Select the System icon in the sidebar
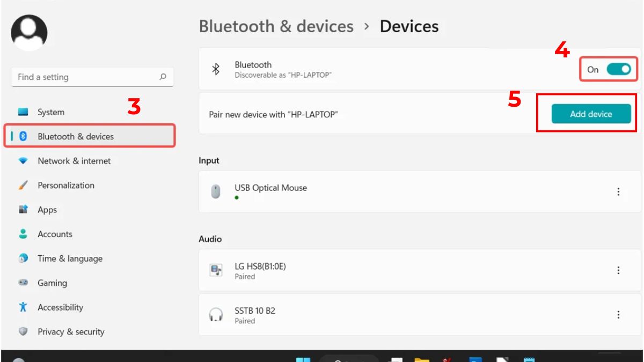This screenshot has width=644, height=362. point(23,112)
